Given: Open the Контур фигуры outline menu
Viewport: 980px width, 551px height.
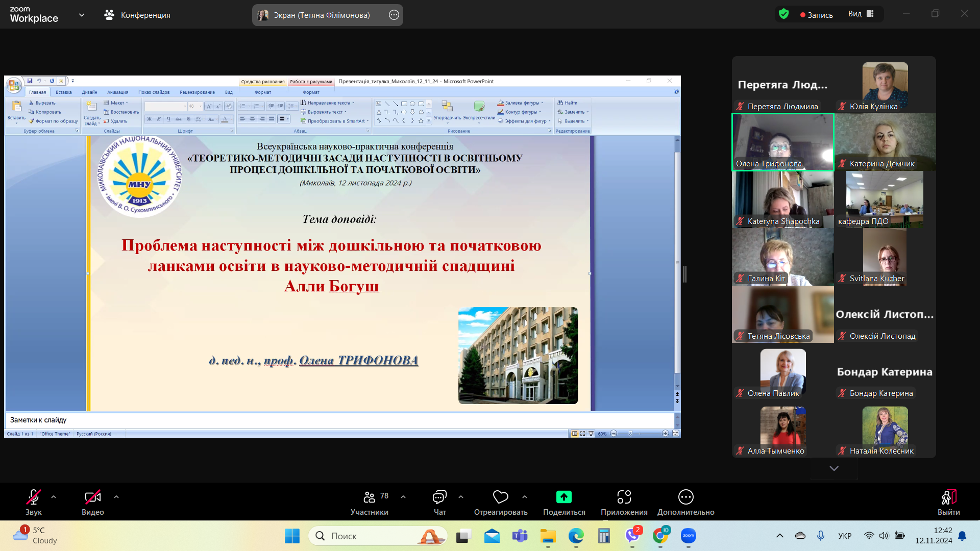Looking at the screenshot, I should point(520,112).
